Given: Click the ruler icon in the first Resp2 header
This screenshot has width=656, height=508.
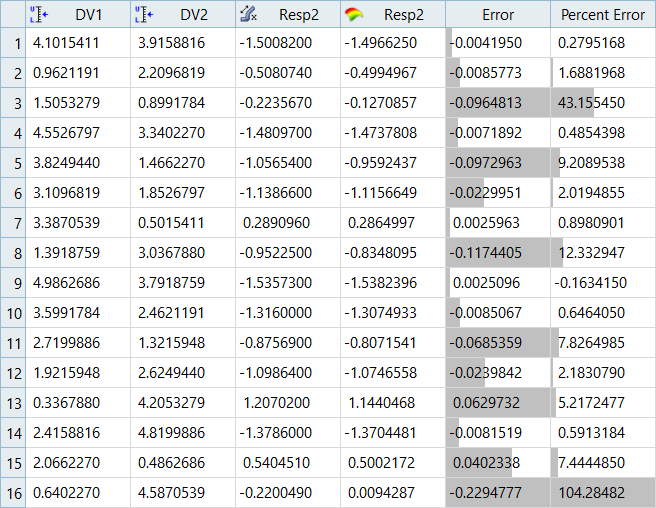Looking at the screenshot, I should [249, 15].
